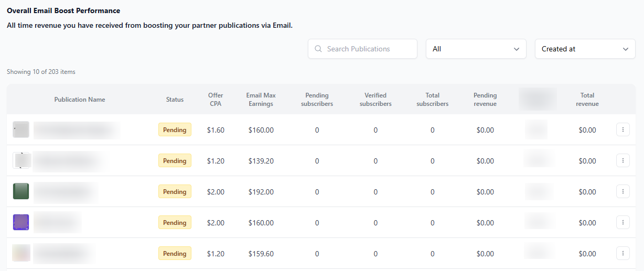Click the Status column header

[x=175, y=100]
